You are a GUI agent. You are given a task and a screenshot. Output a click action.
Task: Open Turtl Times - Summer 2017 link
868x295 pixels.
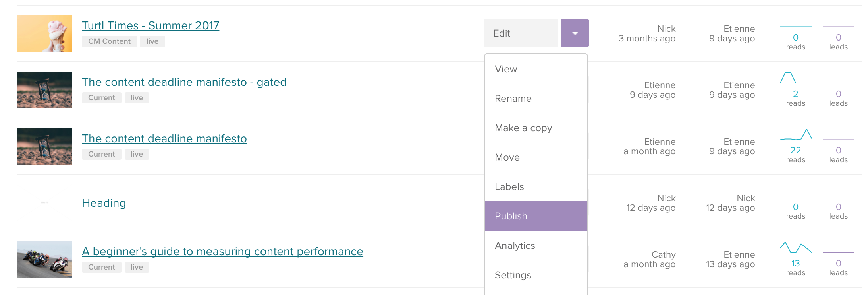[x=150, y=25]
